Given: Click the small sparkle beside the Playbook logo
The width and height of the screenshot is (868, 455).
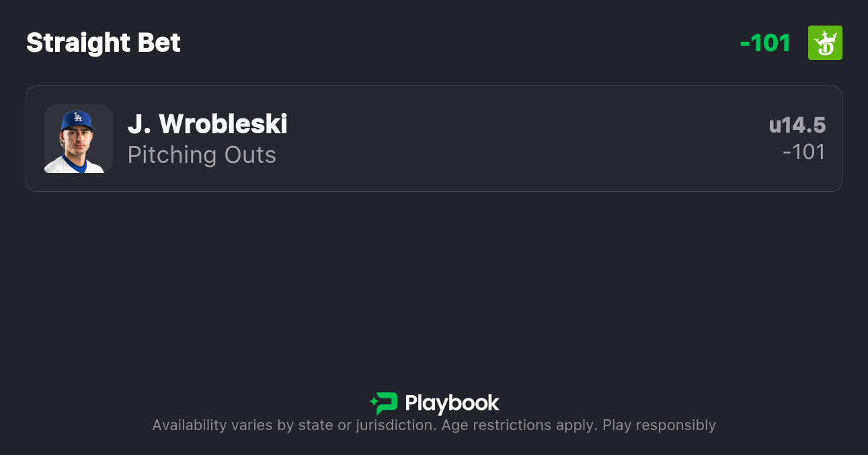Looking at the screenshot, I should pyautogui.click(x=373, y=403).
